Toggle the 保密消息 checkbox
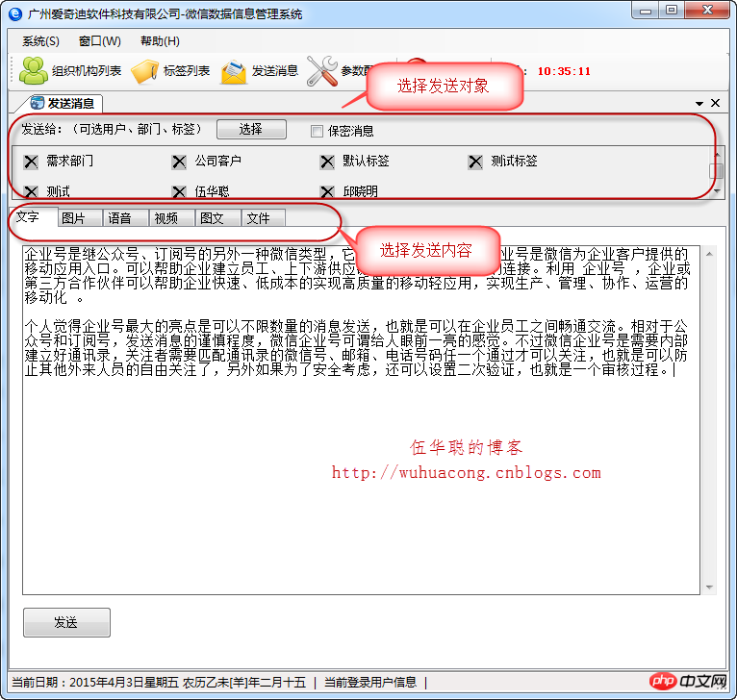The width and height of the screenshot is (737, 700). coord(317,131)
